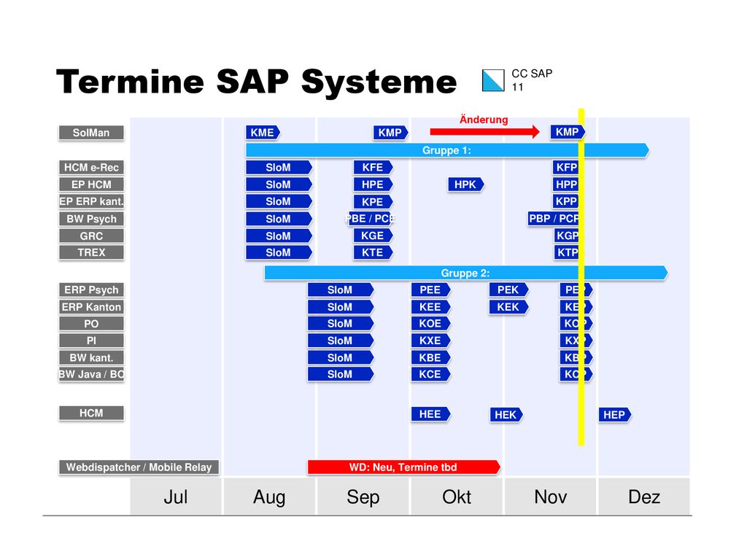Select the SolMan row label
Viewport: 747px width, 560px height.
(x=91, y=133)
